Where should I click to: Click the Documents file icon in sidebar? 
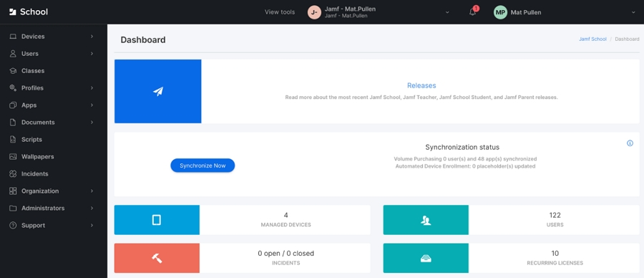click(13, 122)
